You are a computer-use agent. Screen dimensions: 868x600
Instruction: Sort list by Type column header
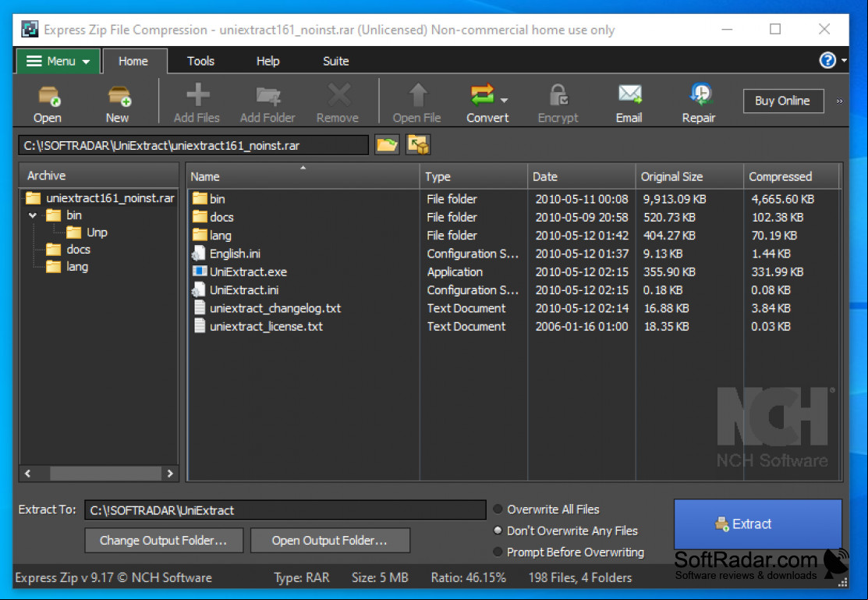[x=473, y=176]
